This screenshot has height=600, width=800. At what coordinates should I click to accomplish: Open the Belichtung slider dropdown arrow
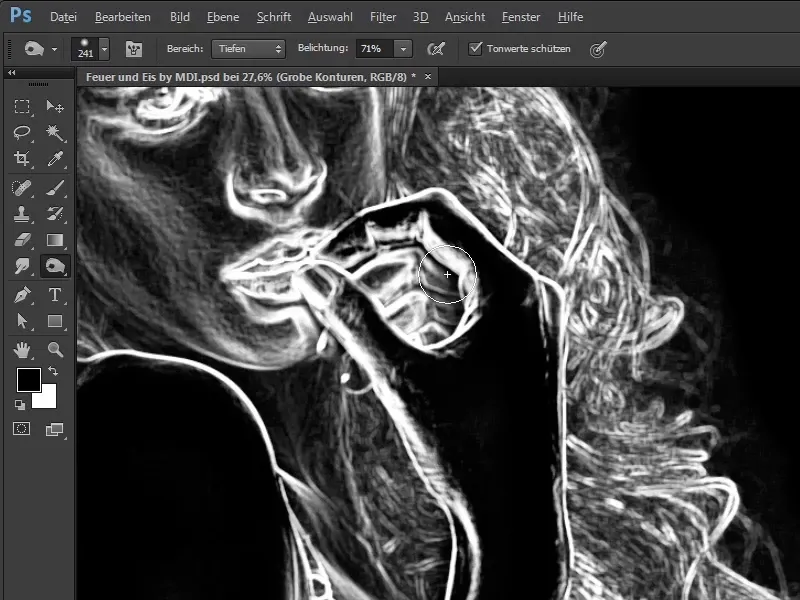(403, 49)
